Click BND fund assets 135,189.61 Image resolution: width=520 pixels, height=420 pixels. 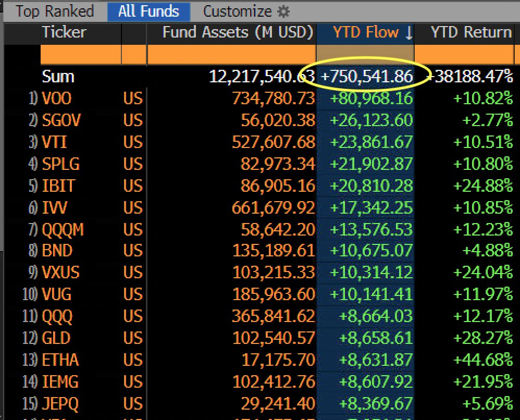click(274, 251)
